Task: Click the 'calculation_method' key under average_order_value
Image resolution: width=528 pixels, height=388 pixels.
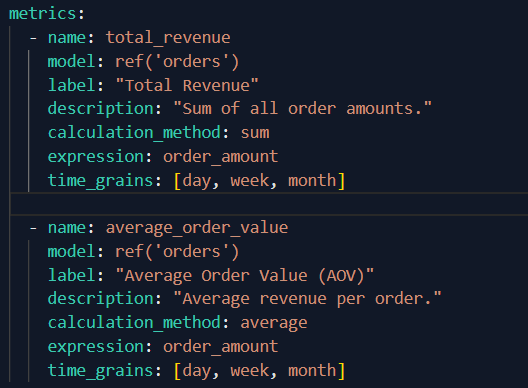Action: click(134, 323)
